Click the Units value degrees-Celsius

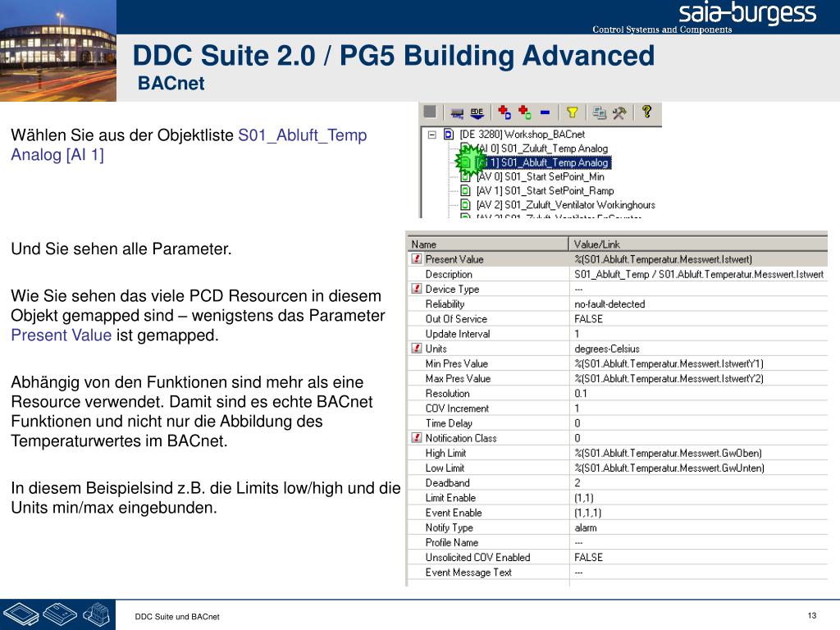pos(607,349)
